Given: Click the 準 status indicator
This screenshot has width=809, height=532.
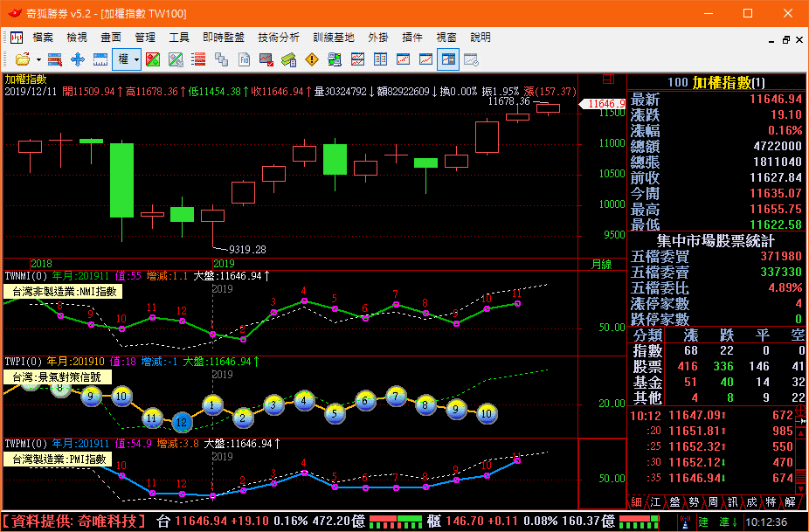Looking at the screenshot, I should (724, 522).
